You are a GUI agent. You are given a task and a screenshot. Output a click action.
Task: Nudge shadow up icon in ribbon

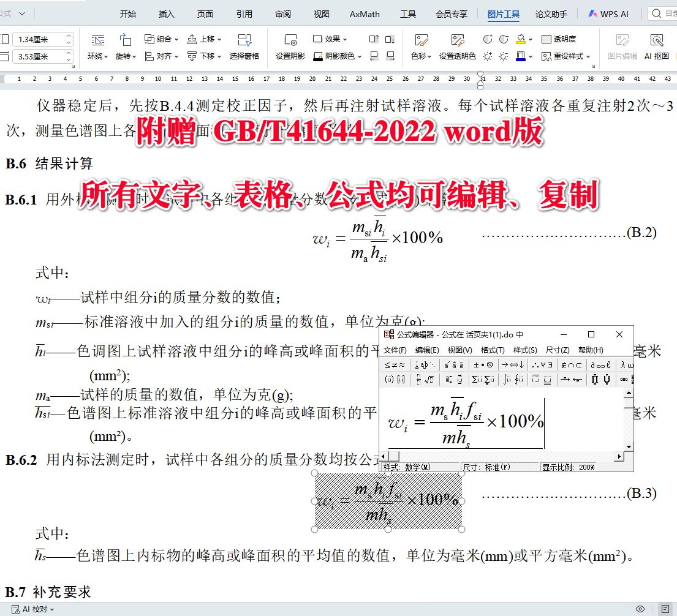click(374, 39)
